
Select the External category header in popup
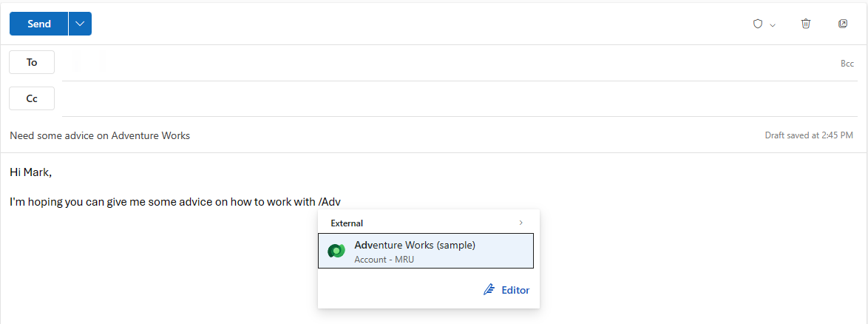[347, 223]
